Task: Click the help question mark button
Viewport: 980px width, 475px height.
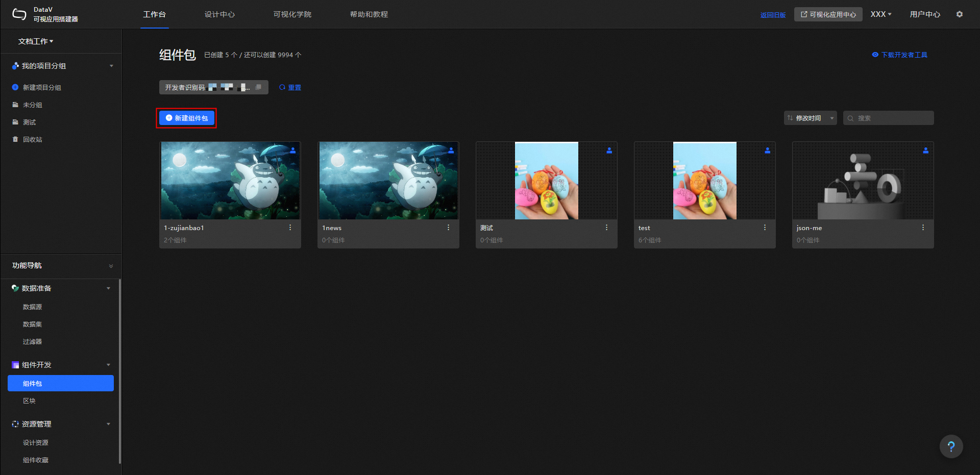Action: point(951,446)
